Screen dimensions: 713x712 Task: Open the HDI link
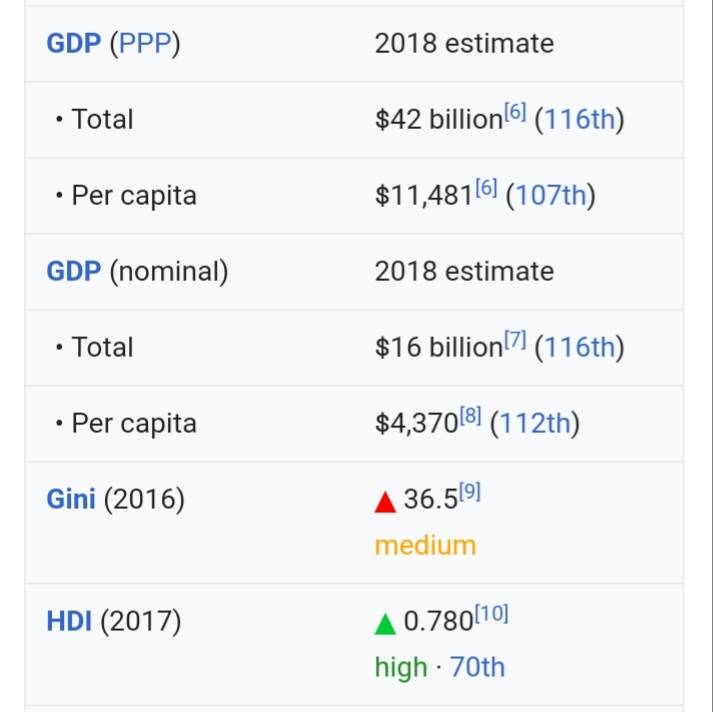(x=69, y=621)
